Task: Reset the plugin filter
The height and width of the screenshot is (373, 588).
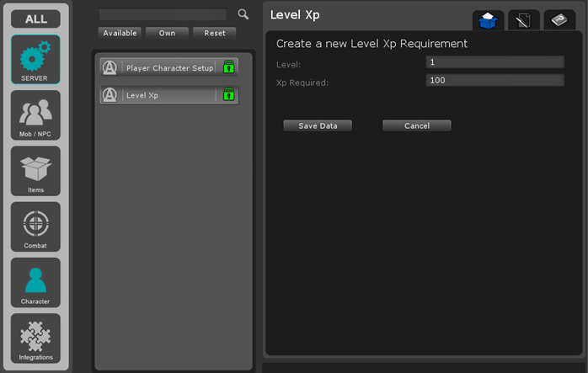Action: 214,33
